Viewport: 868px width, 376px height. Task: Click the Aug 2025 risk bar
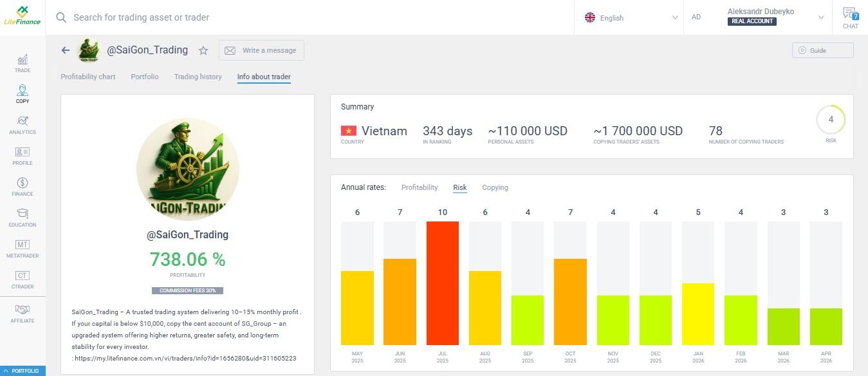tap(485, 308)
